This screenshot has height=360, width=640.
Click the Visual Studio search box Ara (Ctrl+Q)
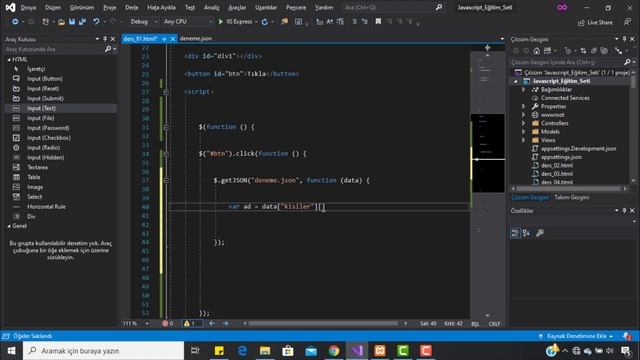pos(393,7)
